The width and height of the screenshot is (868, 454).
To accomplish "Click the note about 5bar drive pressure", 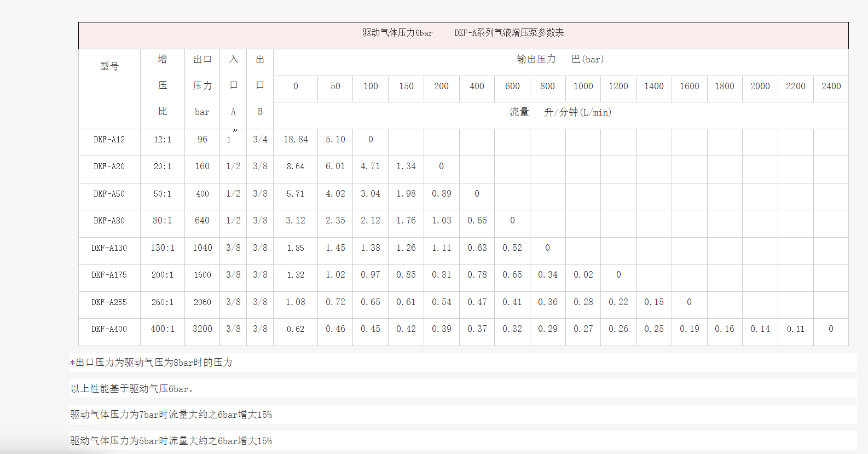I will [171, 441].
